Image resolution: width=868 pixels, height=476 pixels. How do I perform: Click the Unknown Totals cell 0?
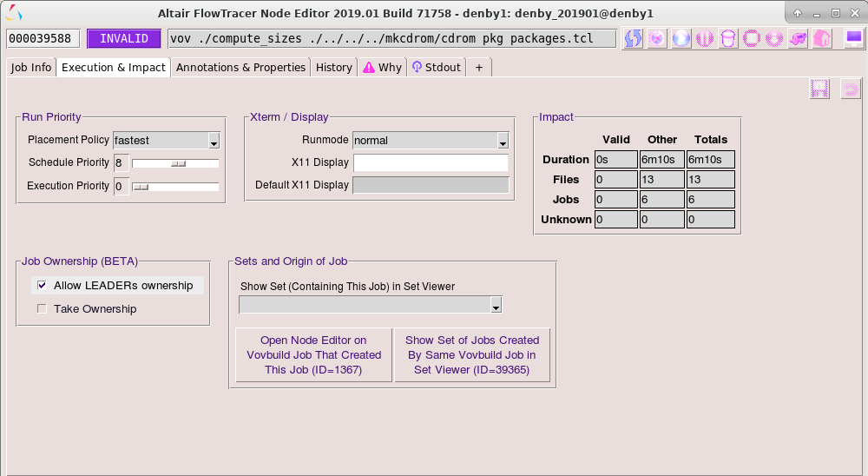710,220
